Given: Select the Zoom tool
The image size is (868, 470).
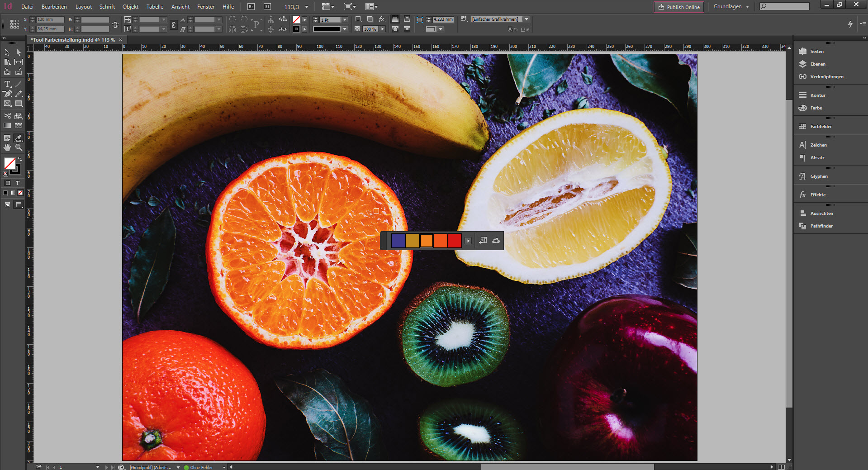Looking at the screenshot, I should tap(19, 147).
